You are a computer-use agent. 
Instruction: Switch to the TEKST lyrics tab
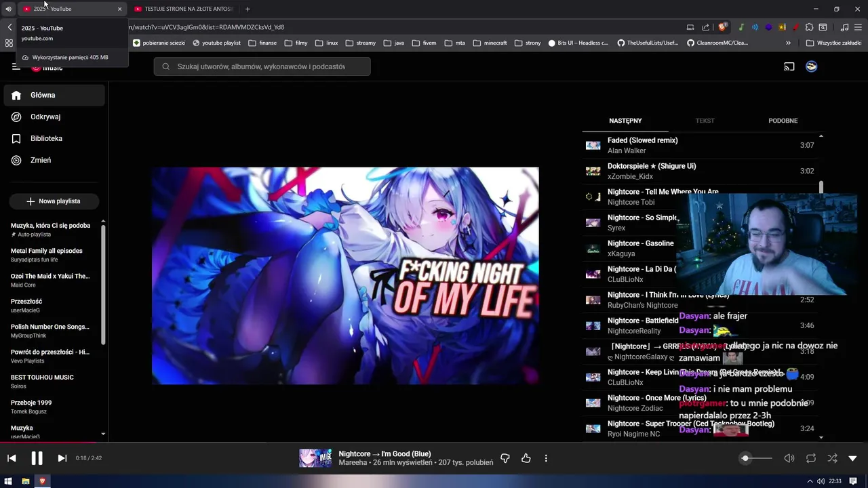(x=705, y=121)
